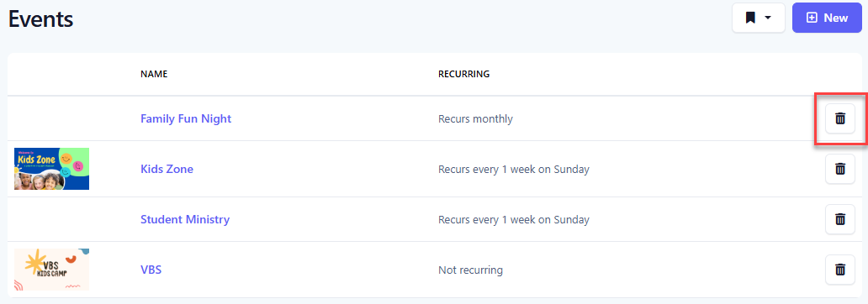
Task: Open the Family Fun Night link
Action: 186,118
